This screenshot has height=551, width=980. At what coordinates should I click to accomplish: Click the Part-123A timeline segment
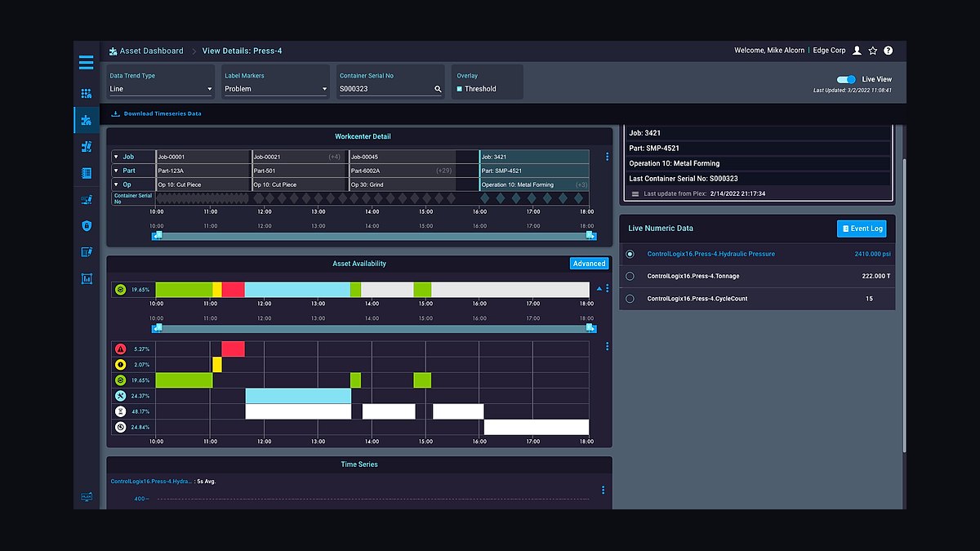pos(202,171)
